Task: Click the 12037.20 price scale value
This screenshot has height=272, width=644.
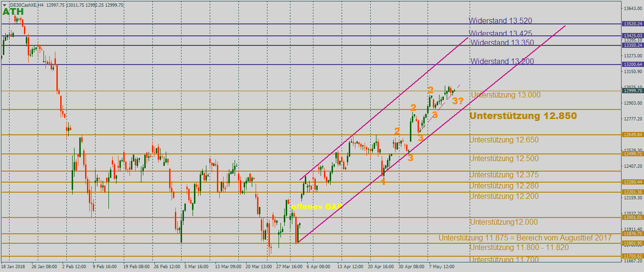Action: pos(632,214)
